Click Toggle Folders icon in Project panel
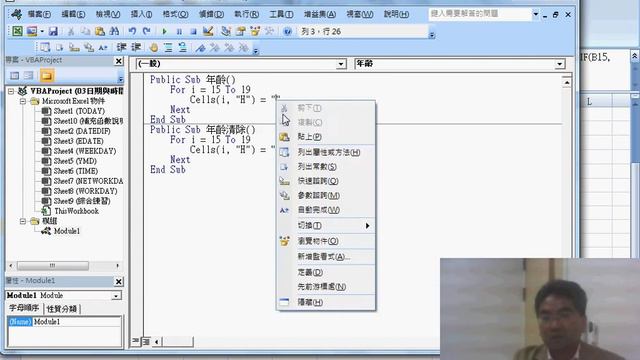This screenshot has height=360, width=640. coord(47,76)
